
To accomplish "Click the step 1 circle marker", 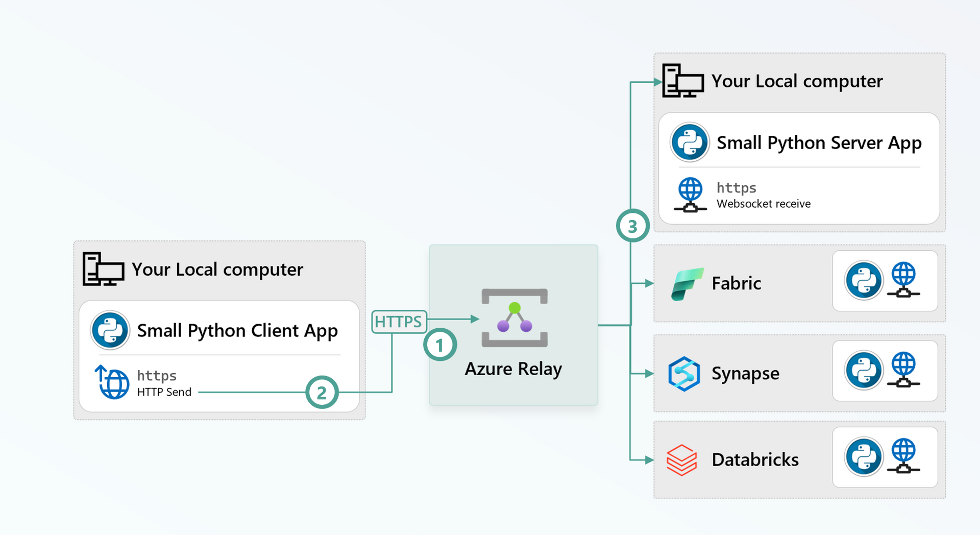I will coord(439,345).
